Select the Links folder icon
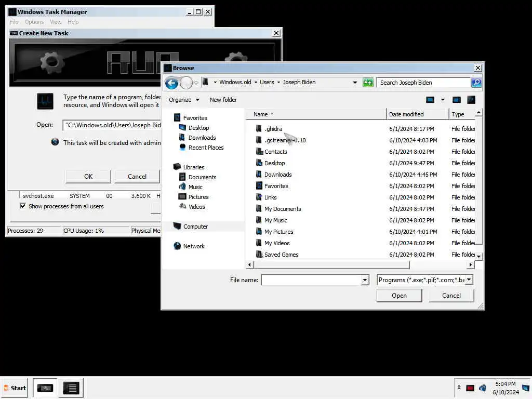 point(259,197)
